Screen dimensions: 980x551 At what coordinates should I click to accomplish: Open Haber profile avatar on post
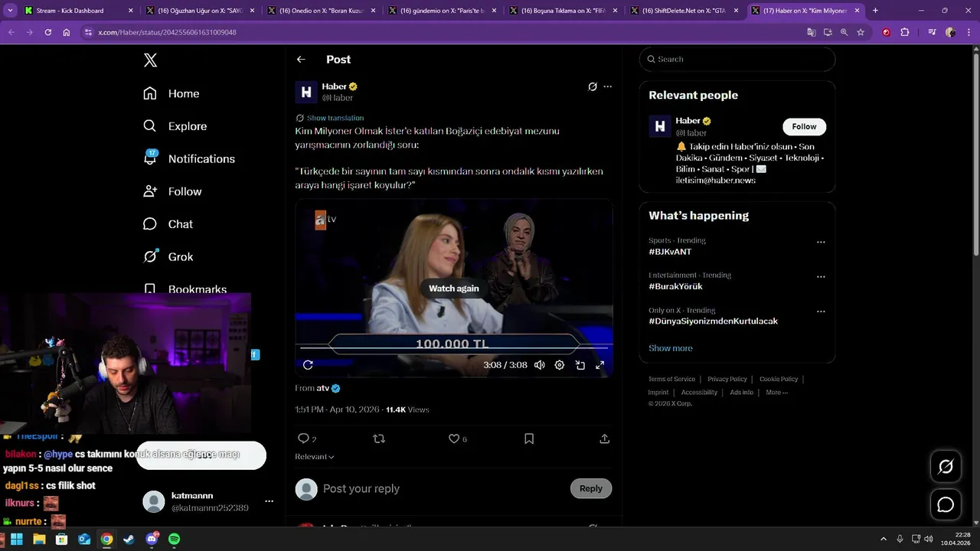[306, 92]
